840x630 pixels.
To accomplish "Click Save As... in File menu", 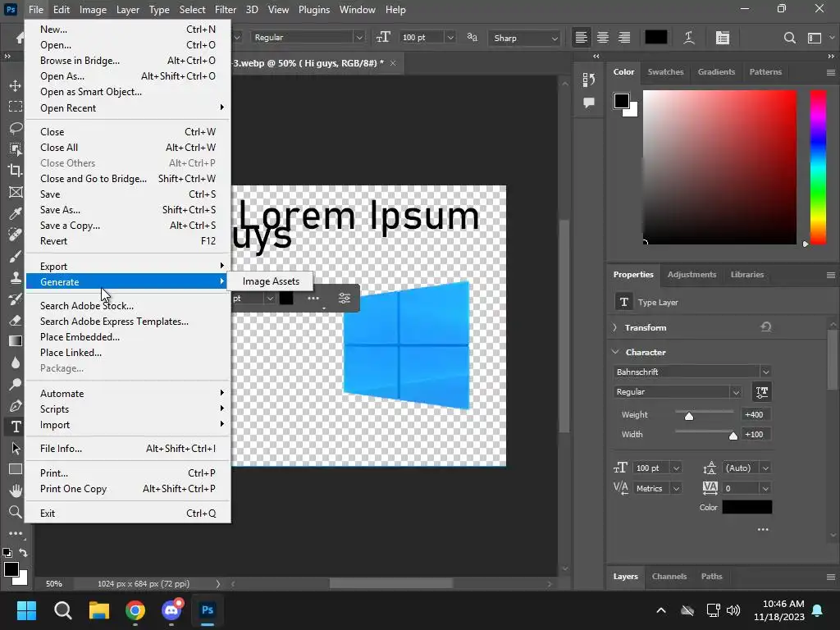I will (128, 210).
